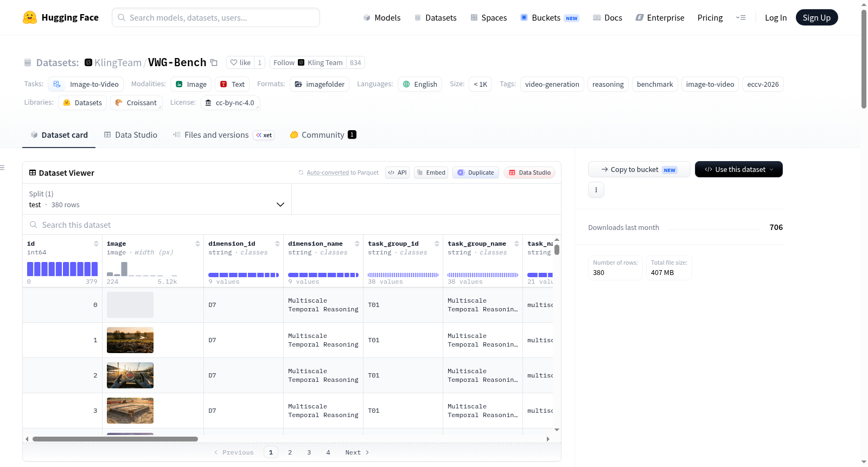Open the navigation overflow menu icon
The height and width of the screenshot is (467, 868).
pos(741,17)
